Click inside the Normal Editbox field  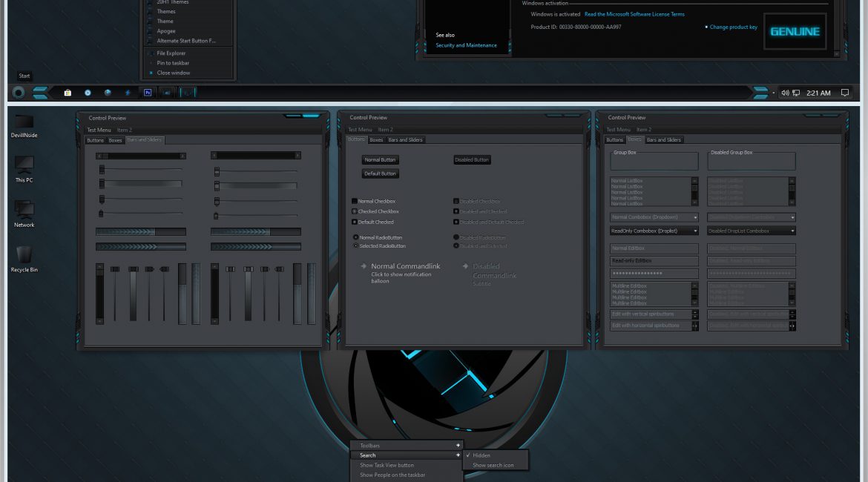coord(654,248)
